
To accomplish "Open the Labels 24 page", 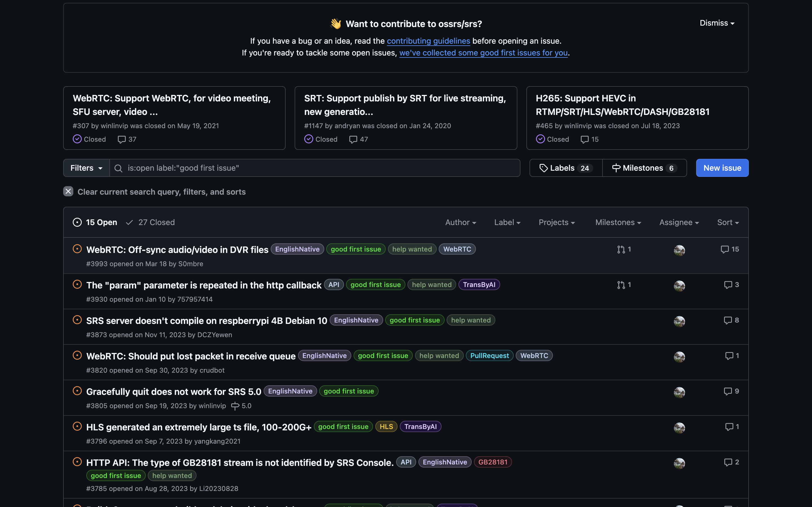I will tap(566, 168).
